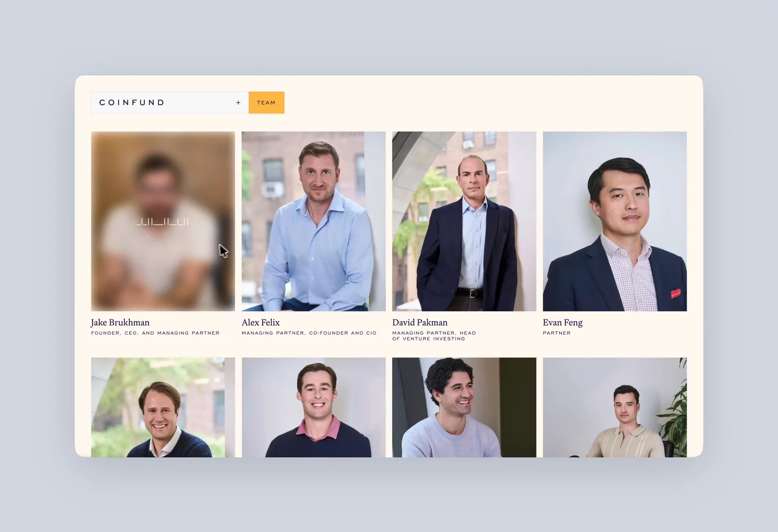778x532 pixels.
Task: Click the COINFUND logo
Action: (132, 103)
